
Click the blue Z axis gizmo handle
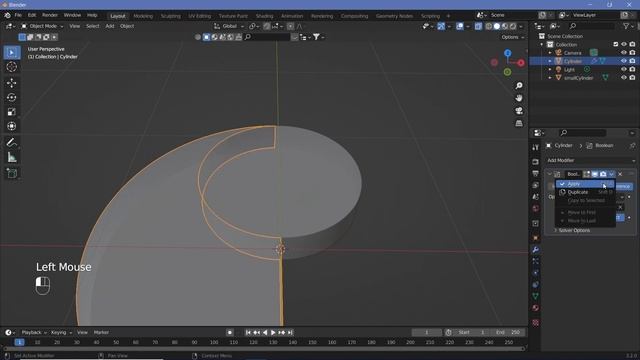pyautogui.click(x=507, y=53)
